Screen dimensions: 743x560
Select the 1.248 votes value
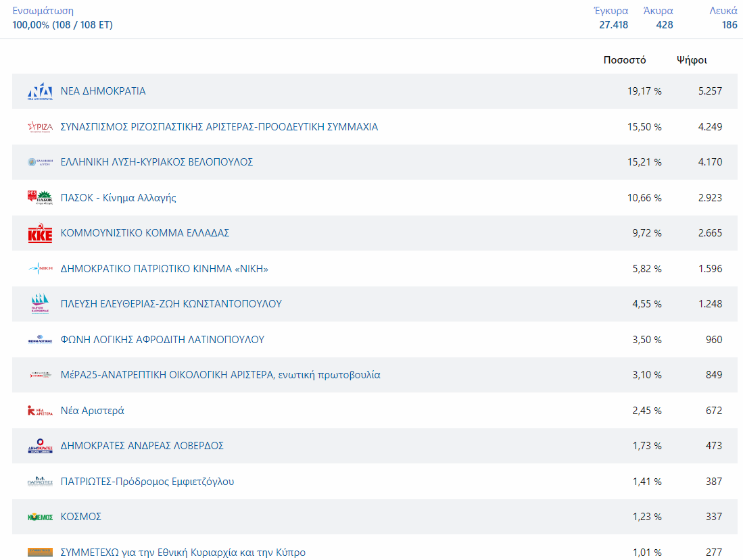click(711, 304)
